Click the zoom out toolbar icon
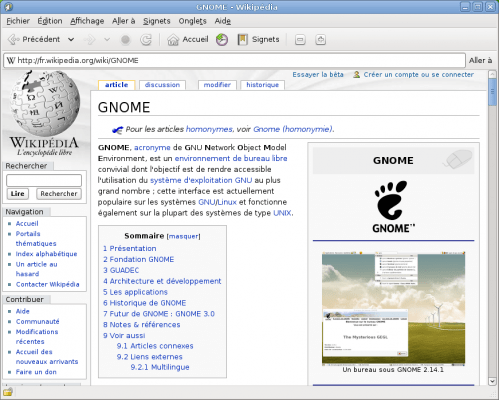This screenshot has height=400, width=499. coord(300,40)
